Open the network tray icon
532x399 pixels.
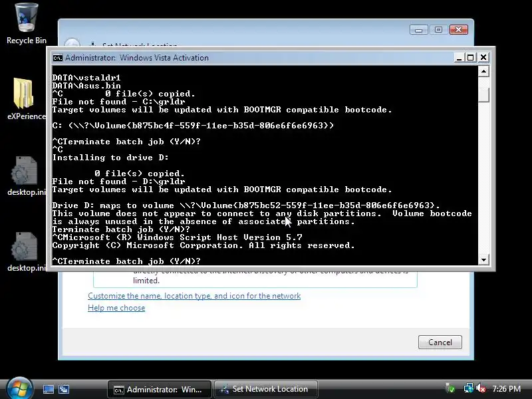tap(468, 388)
